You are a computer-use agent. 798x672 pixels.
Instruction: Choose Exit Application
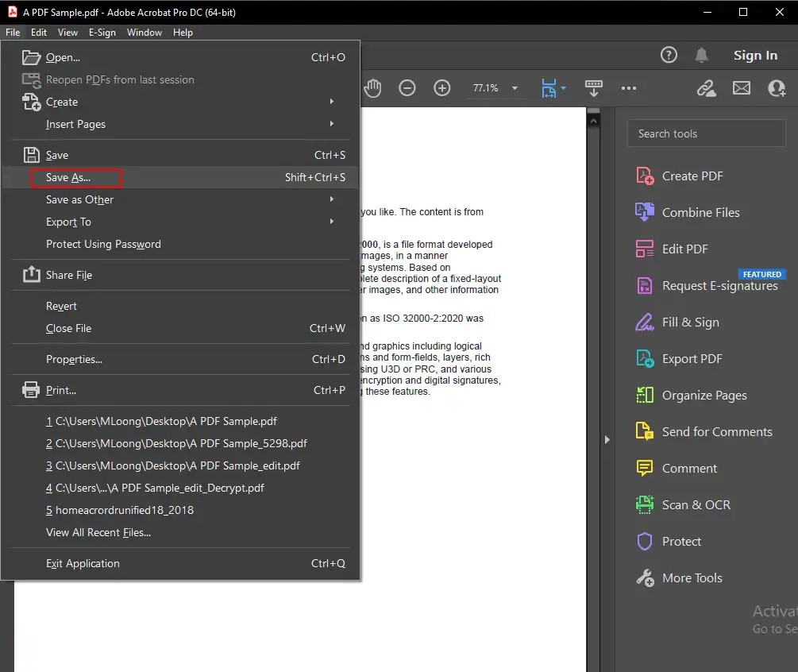pyautogui.click(x=181, y=563)
